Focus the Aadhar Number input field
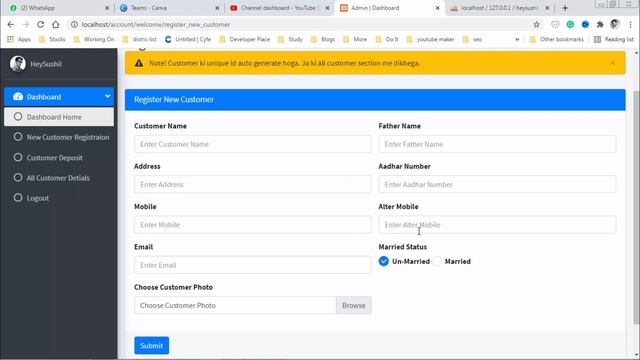This screenshot has width=640, height=360. [497, 184]
